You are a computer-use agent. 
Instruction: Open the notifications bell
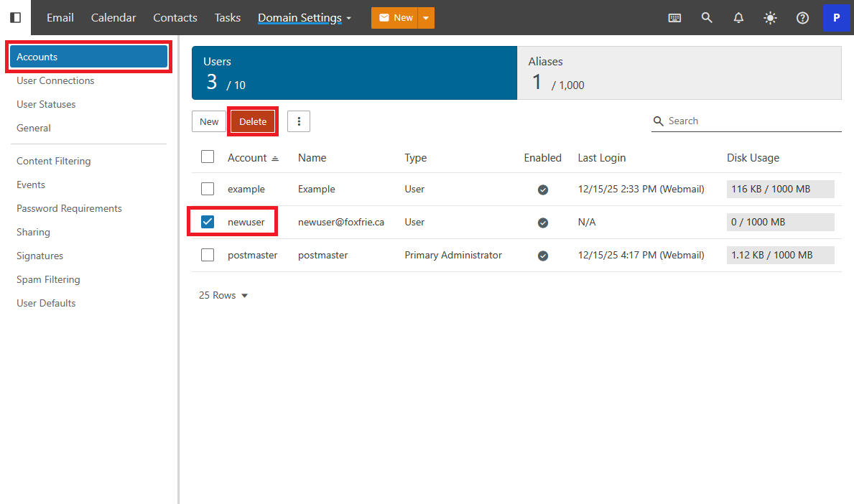(x=738, y=18)
